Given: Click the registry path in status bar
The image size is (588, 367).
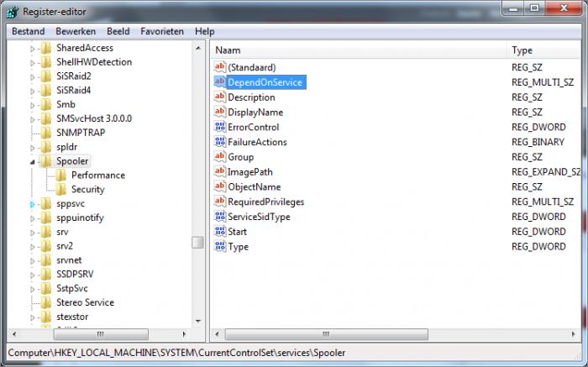Looking at the screenshot, I should [x=176, y=353].
